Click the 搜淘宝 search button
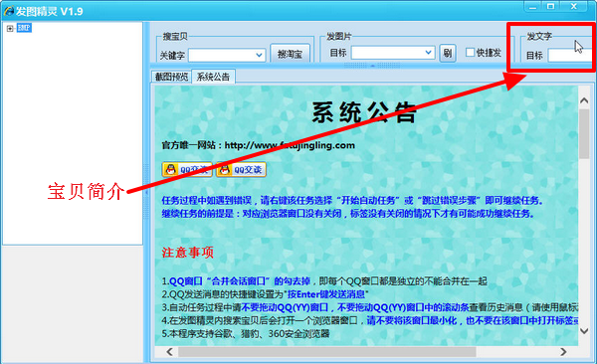This screenshot has width=597, height=364. [290, 54]
